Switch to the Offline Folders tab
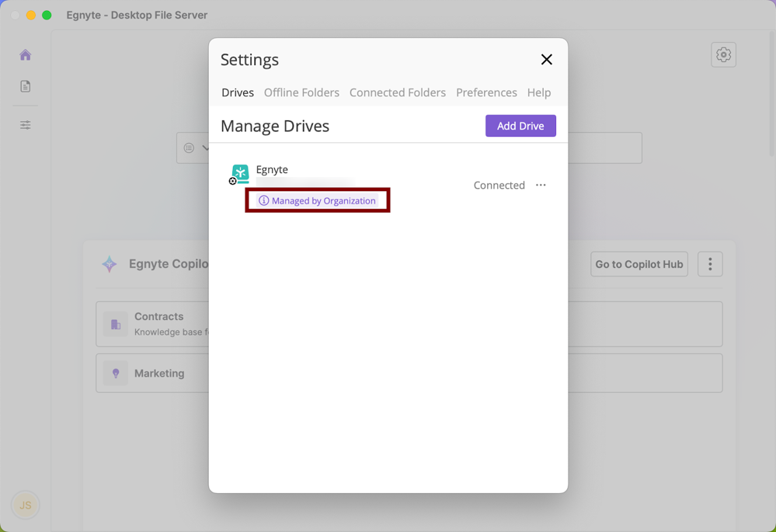Viewport: 776px width, 532px height. [301, 92]
